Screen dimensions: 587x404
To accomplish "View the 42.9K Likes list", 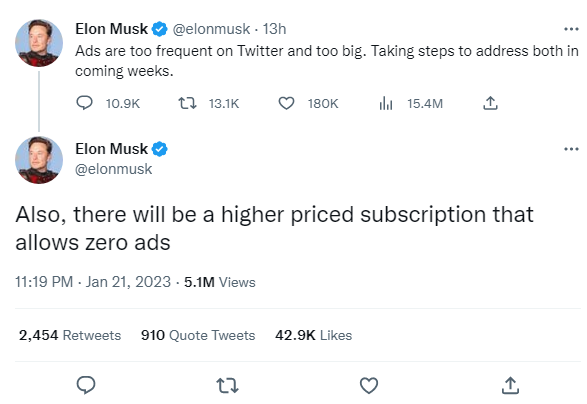I will click(x=314, y=335).
